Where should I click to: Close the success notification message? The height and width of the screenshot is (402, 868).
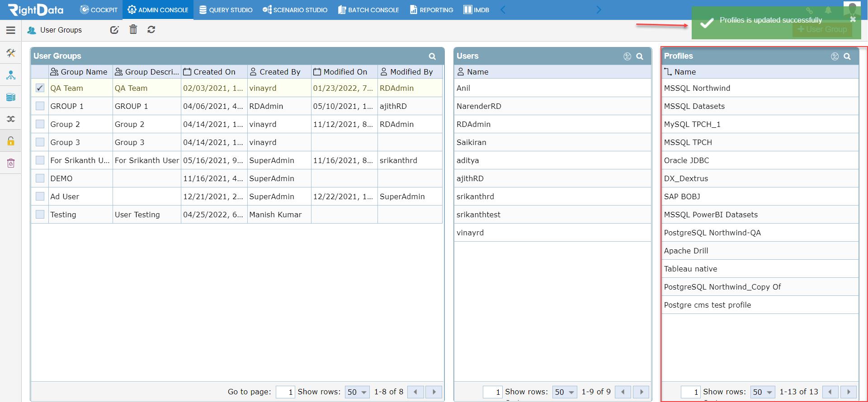click(853, 19)
